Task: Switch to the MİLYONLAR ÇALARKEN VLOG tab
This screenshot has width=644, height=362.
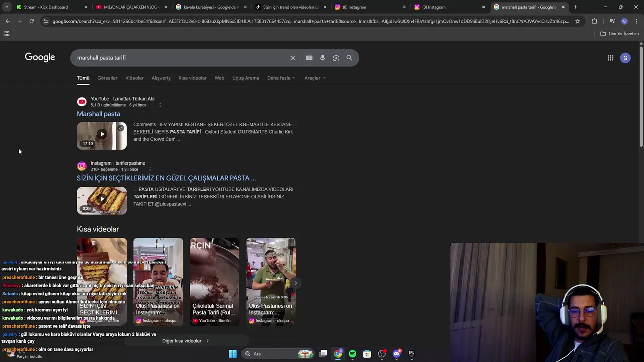Action: point(131,7)
